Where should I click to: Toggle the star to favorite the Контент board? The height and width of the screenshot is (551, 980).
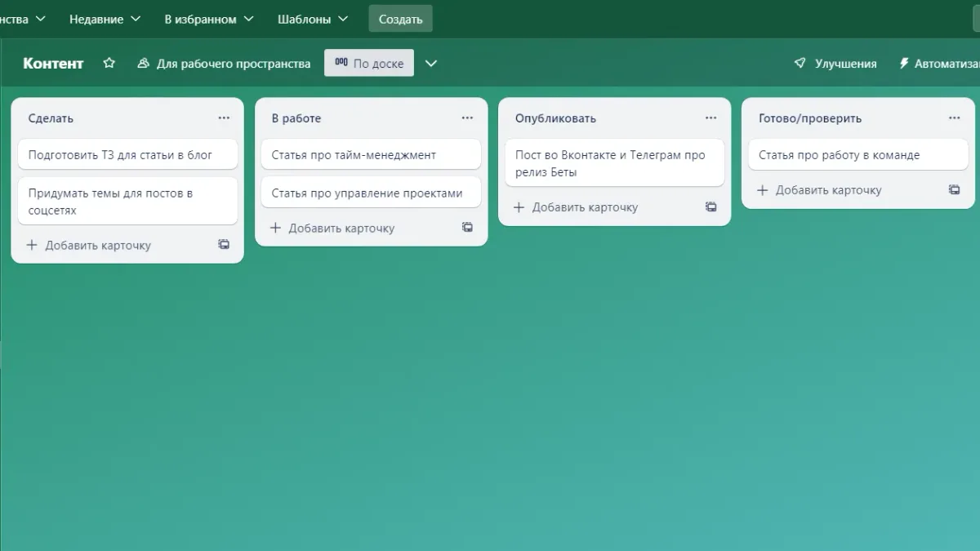pos(109,62)
